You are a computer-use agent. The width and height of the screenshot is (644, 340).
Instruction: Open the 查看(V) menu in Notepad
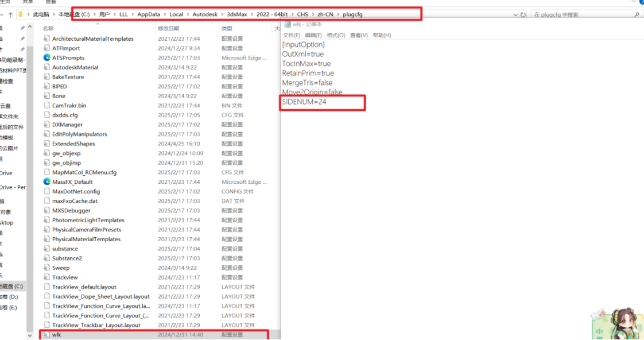click(359, 36)
